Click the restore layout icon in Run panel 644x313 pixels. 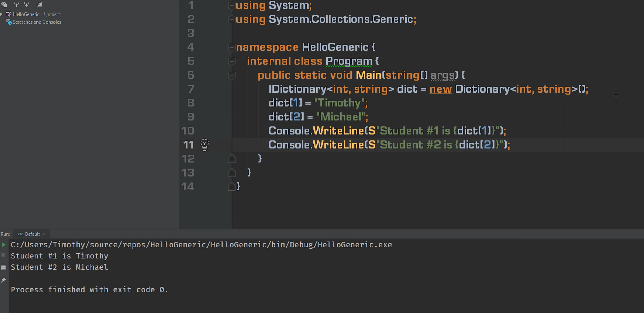3,268
